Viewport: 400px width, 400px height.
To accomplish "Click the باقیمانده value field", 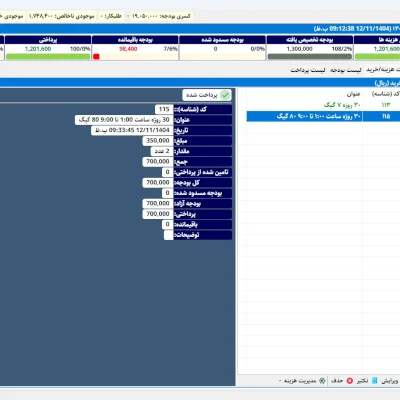I will click(x=167, y=224).
